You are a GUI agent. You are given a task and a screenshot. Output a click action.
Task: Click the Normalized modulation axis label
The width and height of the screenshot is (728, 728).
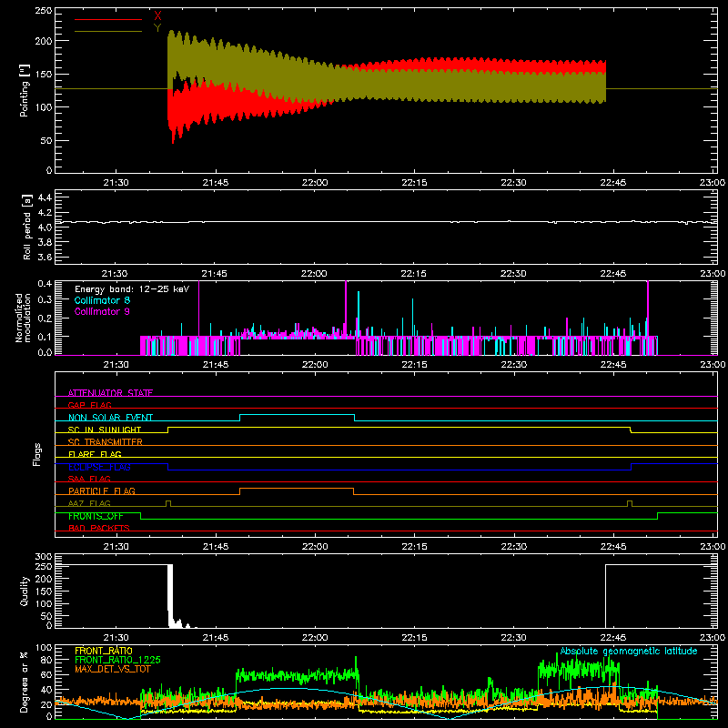[x=24, y=318]
